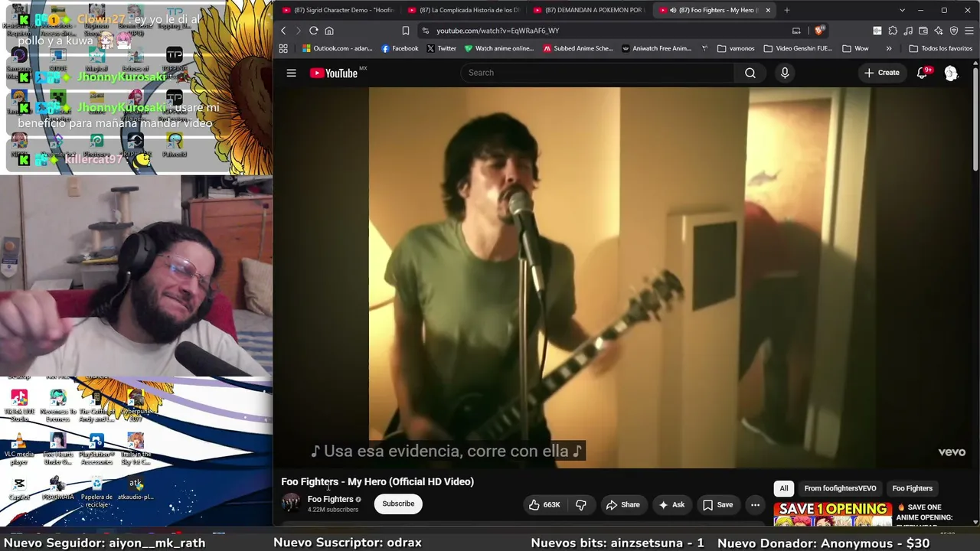Click the address bar URL field
Viewport: 980px width, 551px height.
click(605, 31)
